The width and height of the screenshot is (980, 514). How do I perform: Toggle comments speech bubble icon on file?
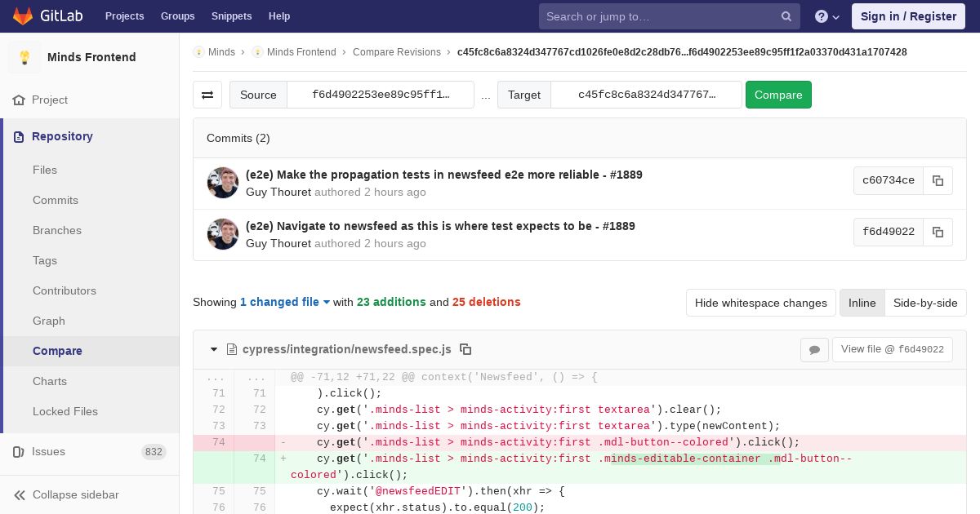coord(814,350)
